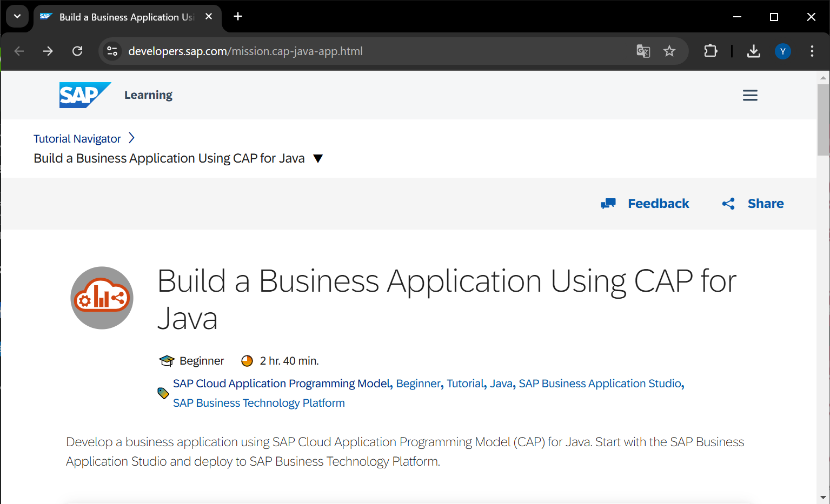Open the Tutorial tag link
Image resolution: width=830 pixels, height=504 pixels.
coord(465,384)
